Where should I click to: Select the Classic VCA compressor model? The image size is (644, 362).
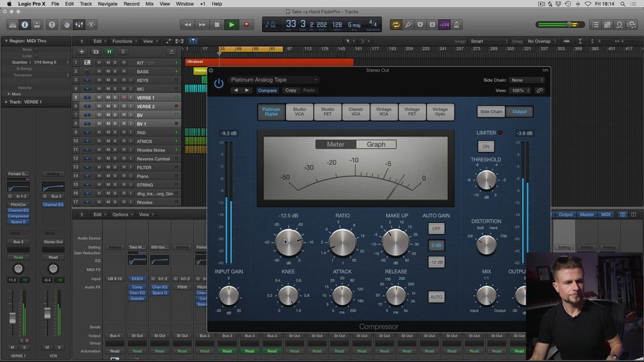(356, 112)
